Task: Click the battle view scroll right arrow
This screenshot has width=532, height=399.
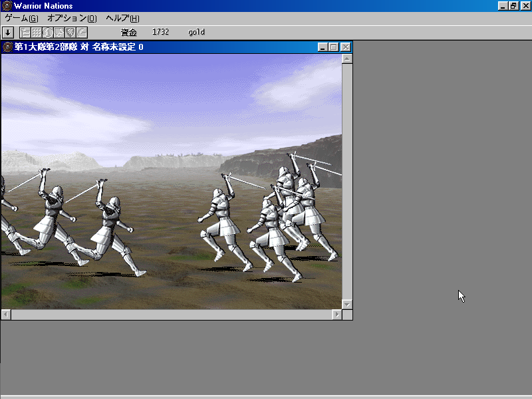Action: pos(336,315)
